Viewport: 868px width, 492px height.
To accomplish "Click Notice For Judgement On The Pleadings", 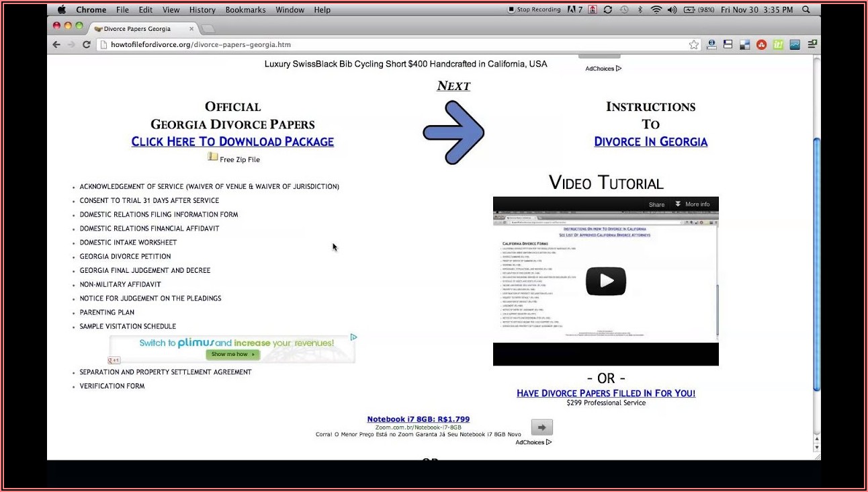I will pos(150,298).
